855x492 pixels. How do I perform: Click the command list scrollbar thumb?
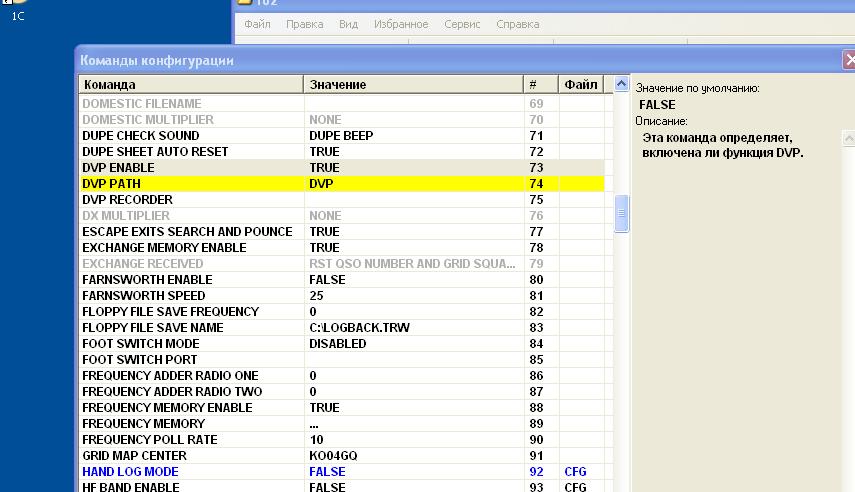621,213
